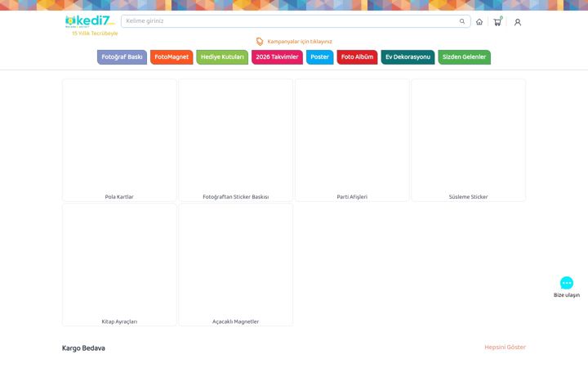Screen dimensions: 588x368
Task: Focus the Kelime giriniz search field
Action: [296, 21]
